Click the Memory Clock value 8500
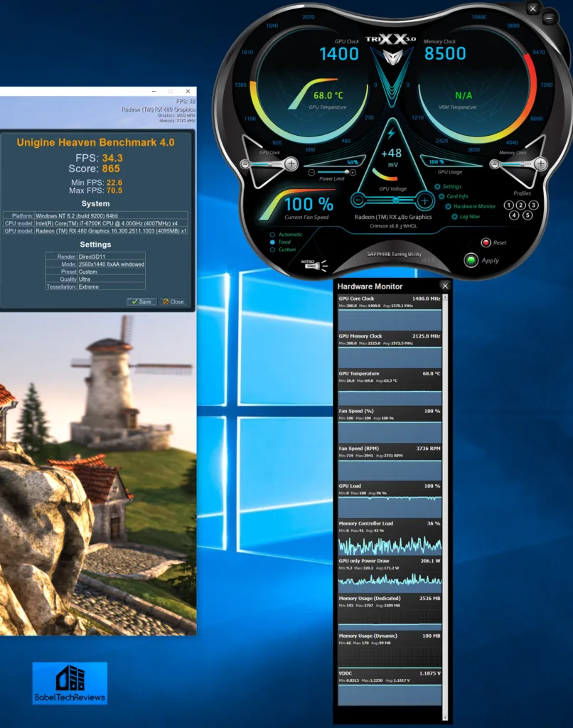The height and width of the screenshot is (728, 573). point(445,54)
